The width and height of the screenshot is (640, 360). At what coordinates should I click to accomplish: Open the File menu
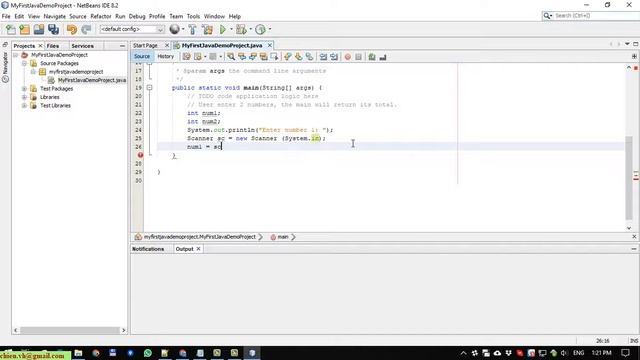tap(6, 16)
